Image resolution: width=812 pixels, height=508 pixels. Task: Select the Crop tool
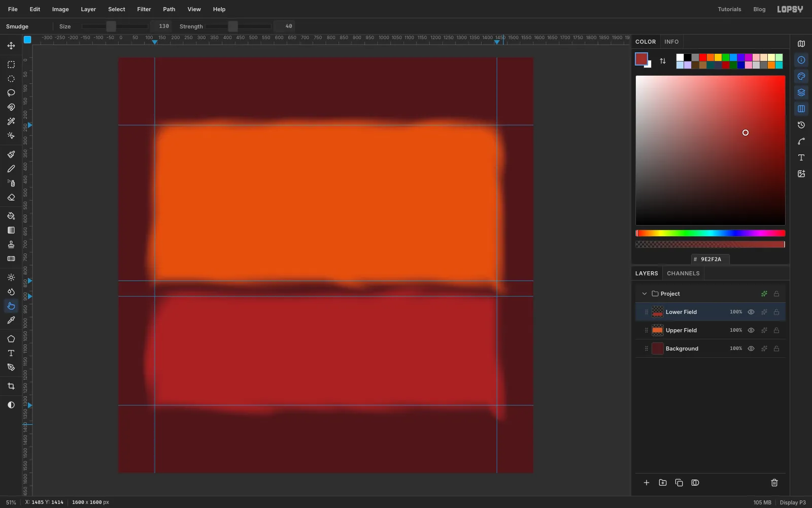coord(11,386)
